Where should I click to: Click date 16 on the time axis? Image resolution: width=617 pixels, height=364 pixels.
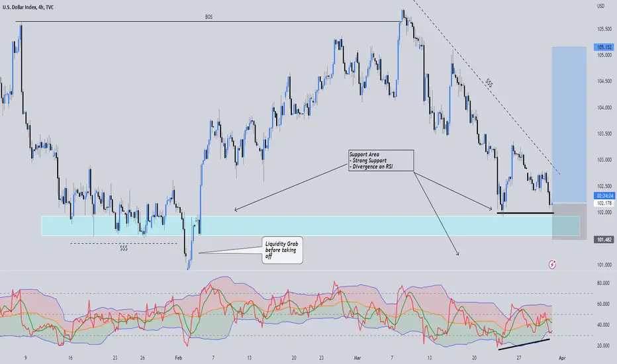tap(70, 358)
